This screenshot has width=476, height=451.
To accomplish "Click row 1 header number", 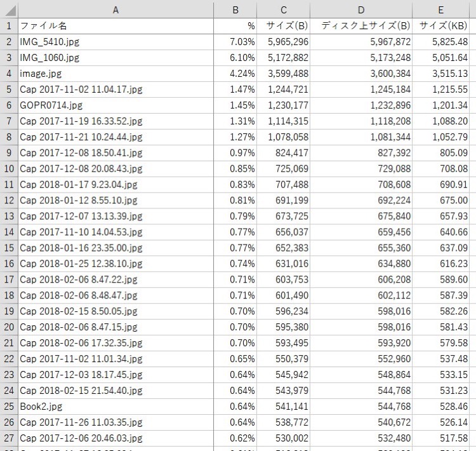I will [9, 26].
